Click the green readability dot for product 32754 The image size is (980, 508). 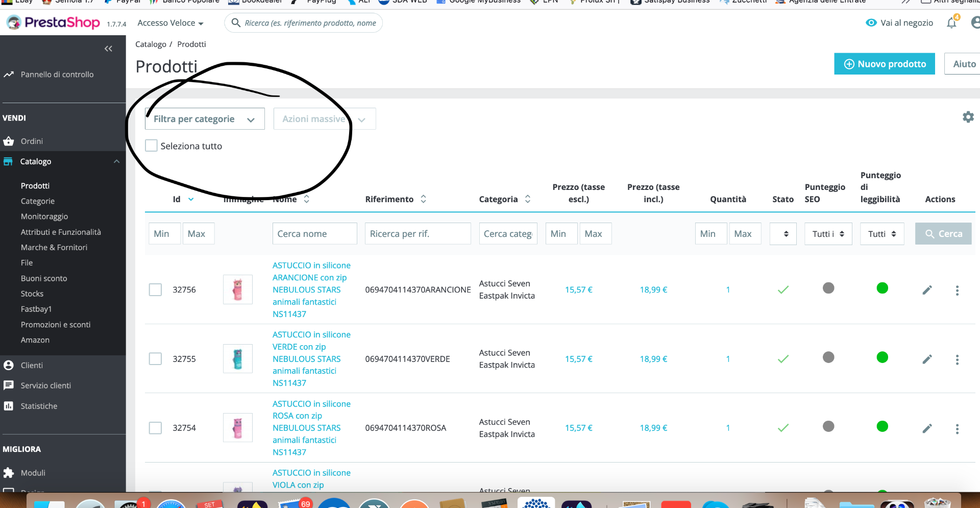tap(882, 426)
